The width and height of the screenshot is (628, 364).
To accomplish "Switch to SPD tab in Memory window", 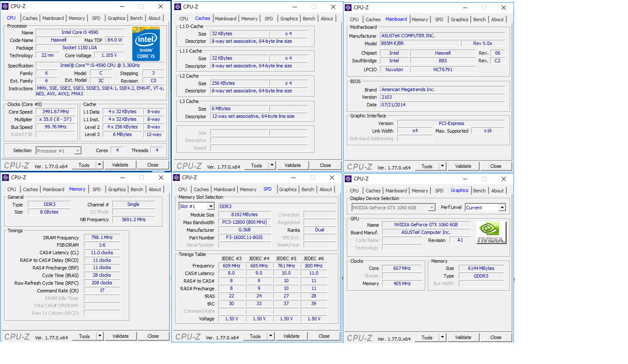I will coord(97,189).
